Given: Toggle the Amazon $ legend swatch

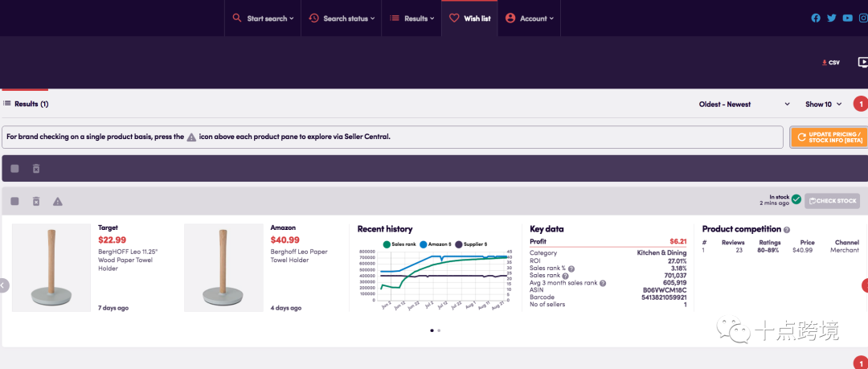Looking at the screenshot, I should click(x=424, y=244).
